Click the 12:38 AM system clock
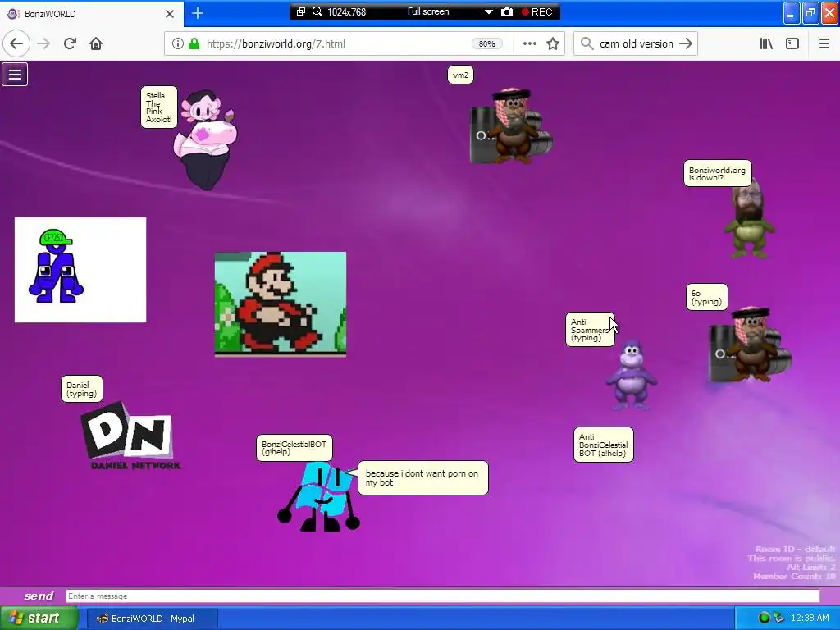This screenshot has width=840, height=630. [810, 618]
